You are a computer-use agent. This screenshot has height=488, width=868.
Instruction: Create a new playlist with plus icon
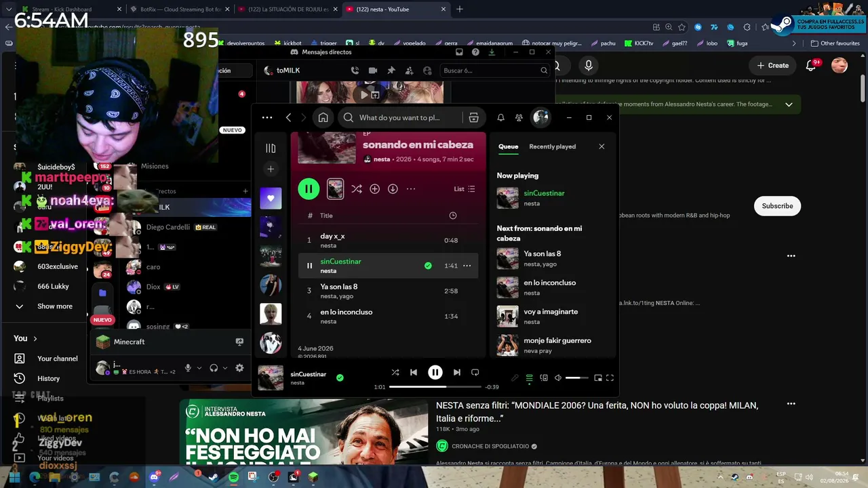tap(271, 169)
